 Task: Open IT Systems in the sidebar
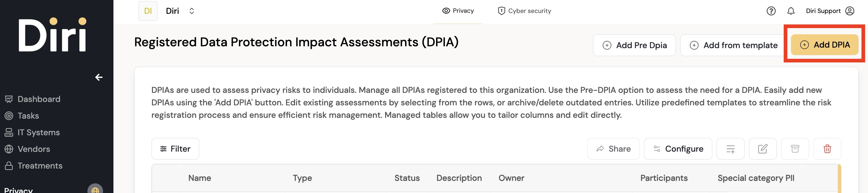[32, 132]
